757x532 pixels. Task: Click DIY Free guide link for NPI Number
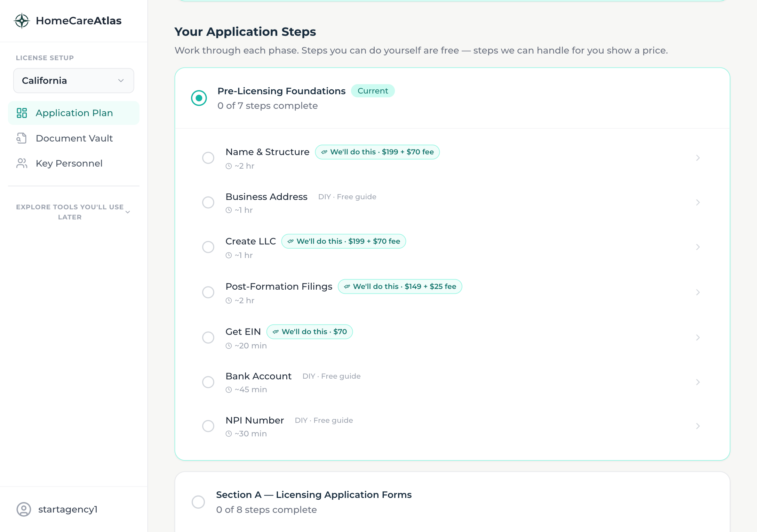324,420
